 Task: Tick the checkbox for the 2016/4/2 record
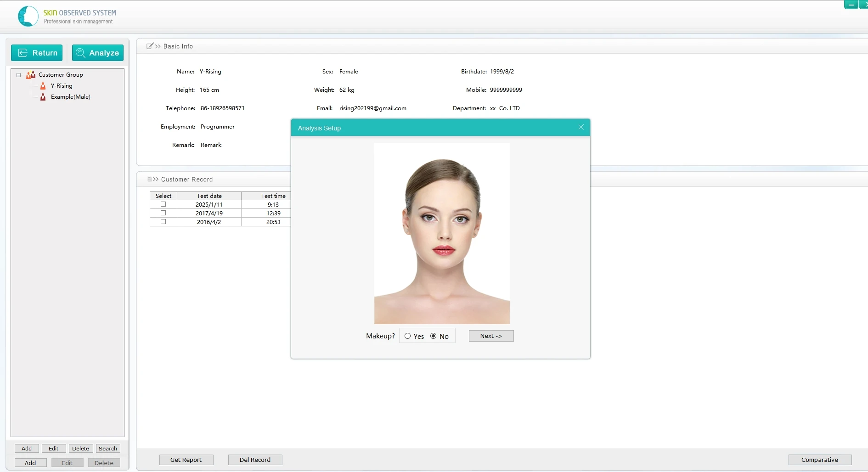(x=163, y=221)
